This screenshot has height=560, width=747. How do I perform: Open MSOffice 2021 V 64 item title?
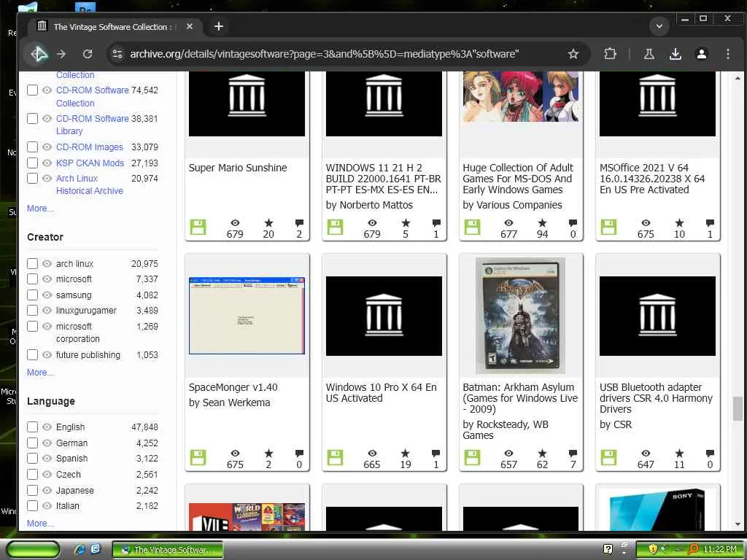[x=651, y=179]
